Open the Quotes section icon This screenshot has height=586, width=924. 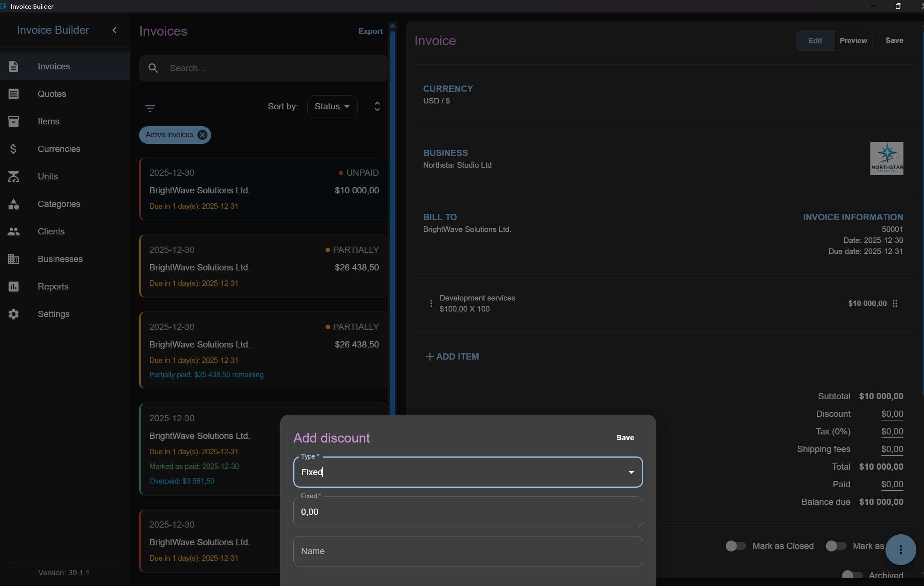click(x=14, y=94)
